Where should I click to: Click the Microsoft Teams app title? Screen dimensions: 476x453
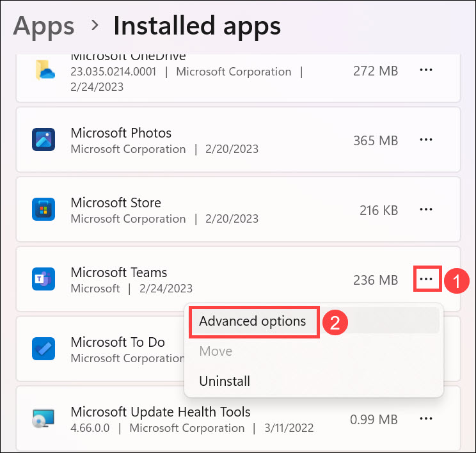[x=119, y=273]
